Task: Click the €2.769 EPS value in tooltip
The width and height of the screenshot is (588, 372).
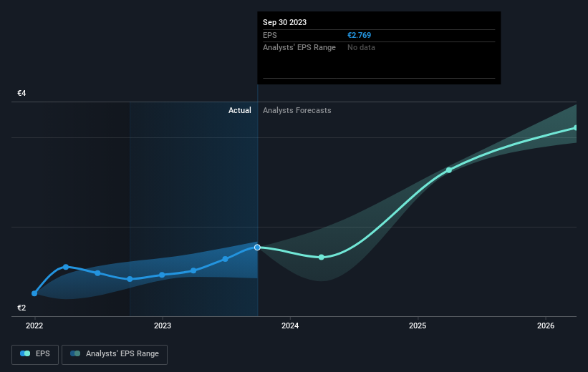Action: [x=360, y=35]
